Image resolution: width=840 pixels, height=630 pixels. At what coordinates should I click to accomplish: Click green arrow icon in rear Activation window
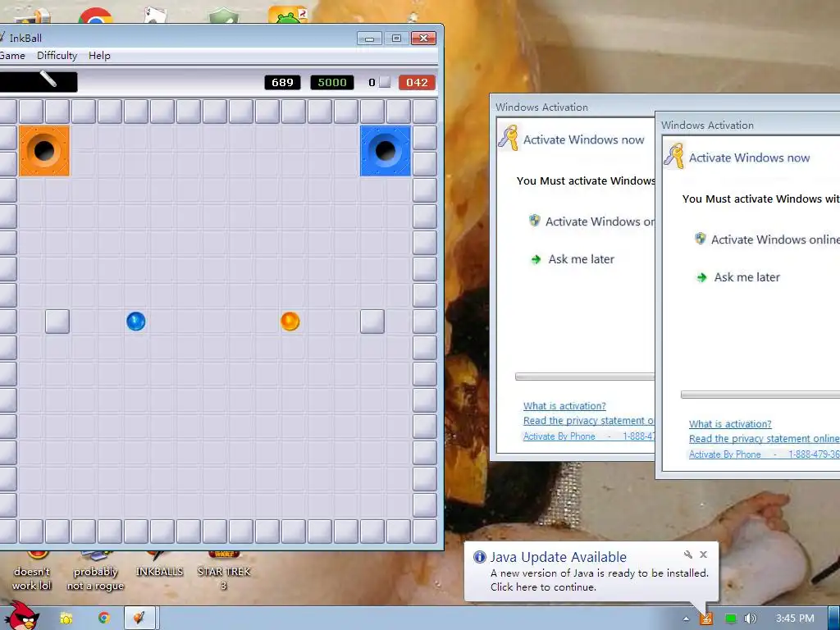point(536,259)
